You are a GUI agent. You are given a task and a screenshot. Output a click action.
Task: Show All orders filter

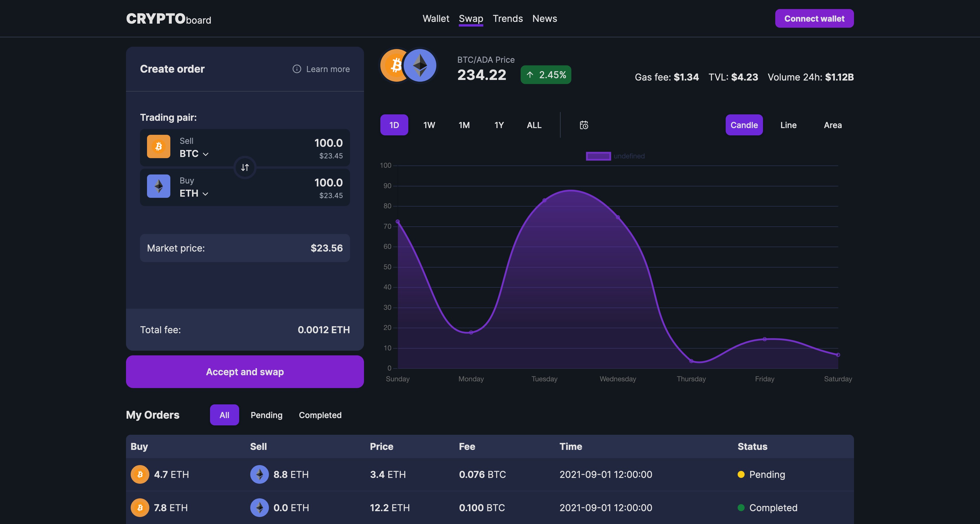[225, 415]
